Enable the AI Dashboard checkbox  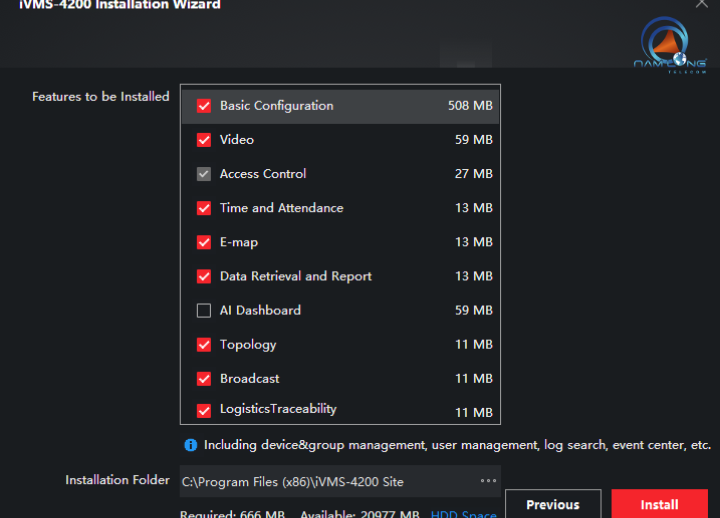(204, 311)
